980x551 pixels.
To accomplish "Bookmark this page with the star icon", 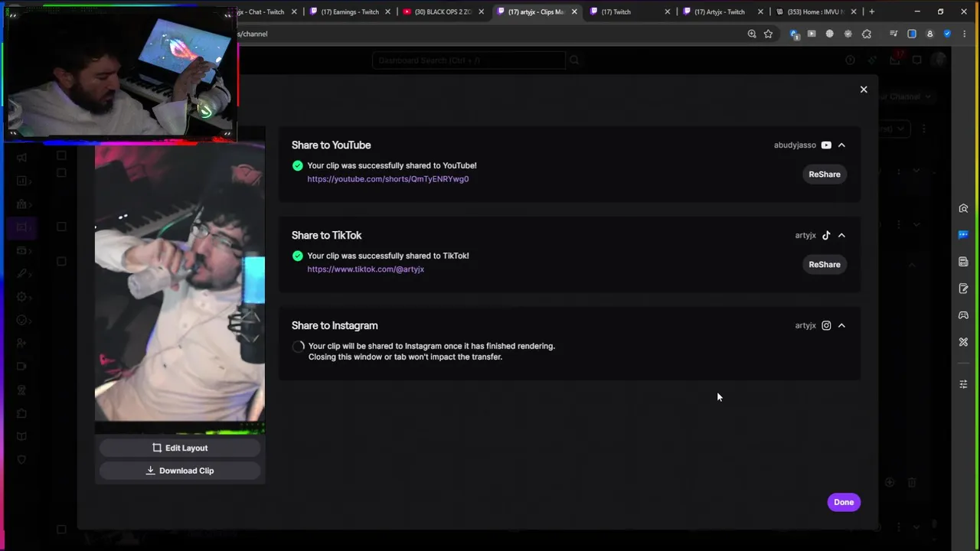I will (768, 34).
